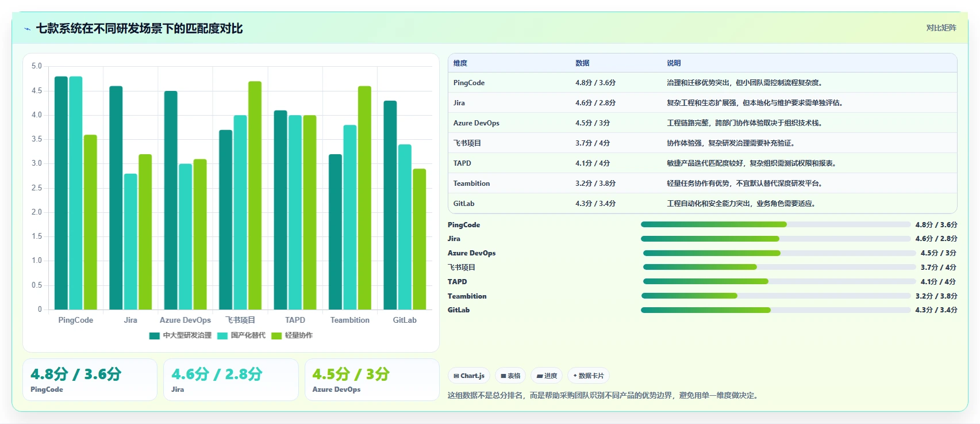Click the description 轻量任务协作有优势 in Teambition row
The width and height of the screenshot is (980, 424).
(745, 184)
